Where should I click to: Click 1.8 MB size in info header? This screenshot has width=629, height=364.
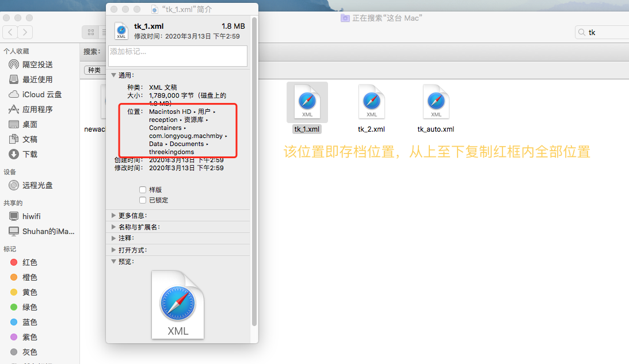click(233, 26)
